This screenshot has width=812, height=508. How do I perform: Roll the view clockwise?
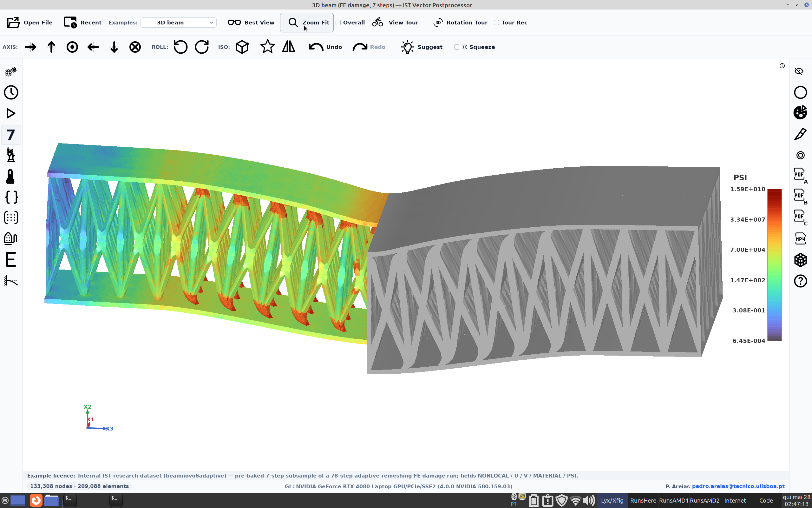click(202, 47)
